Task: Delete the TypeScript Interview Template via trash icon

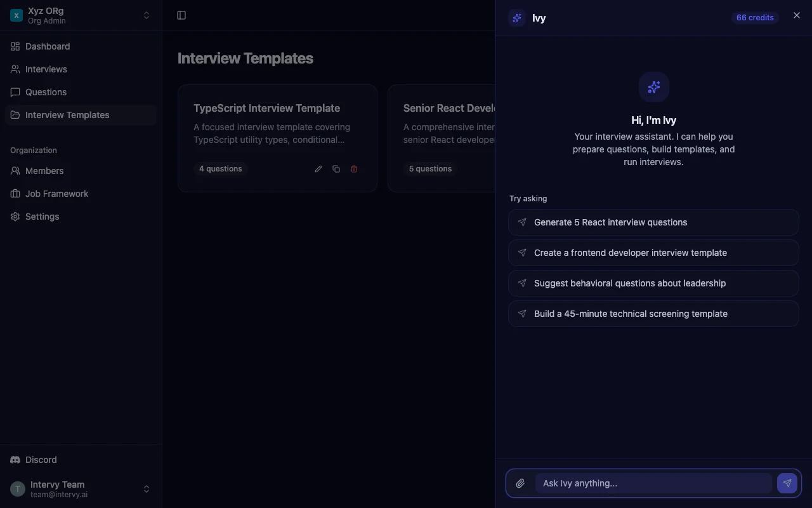Action: [354, 169]
